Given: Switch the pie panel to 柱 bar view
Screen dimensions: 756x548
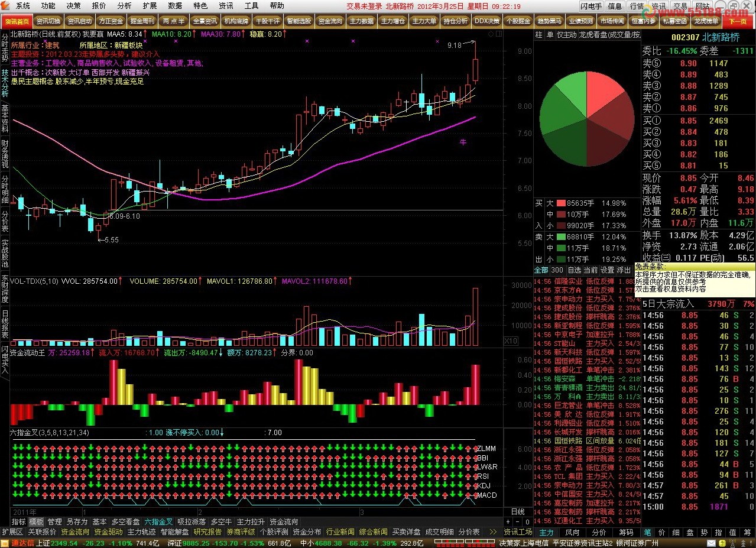Looking at the screenshot, I should 538,35.
